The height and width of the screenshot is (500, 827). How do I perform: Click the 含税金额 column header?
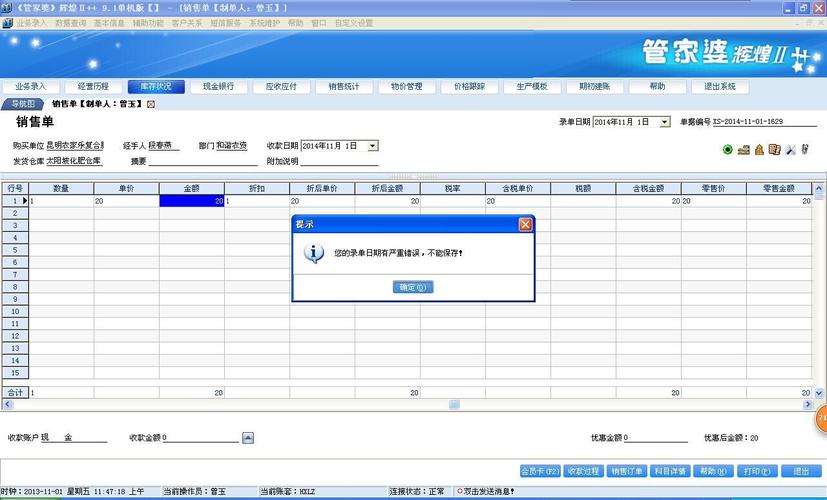649,188
